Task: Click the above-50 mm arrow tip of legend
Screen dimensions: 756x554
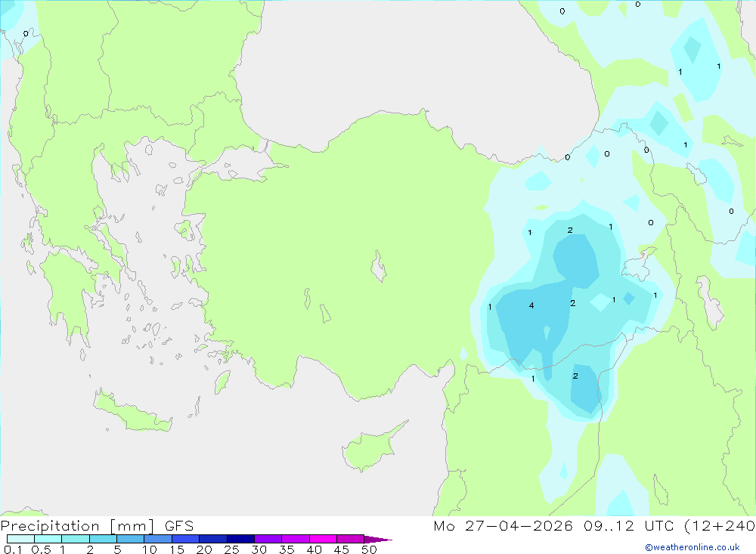Action: [379, 540]
